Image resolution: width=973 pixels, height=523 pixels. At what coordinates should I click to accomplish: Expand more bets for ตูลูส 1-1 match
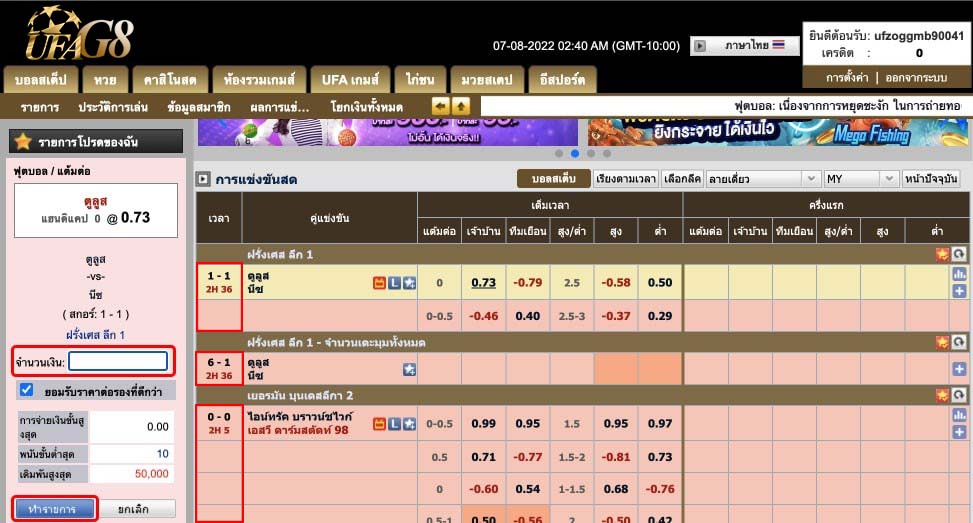959,291
